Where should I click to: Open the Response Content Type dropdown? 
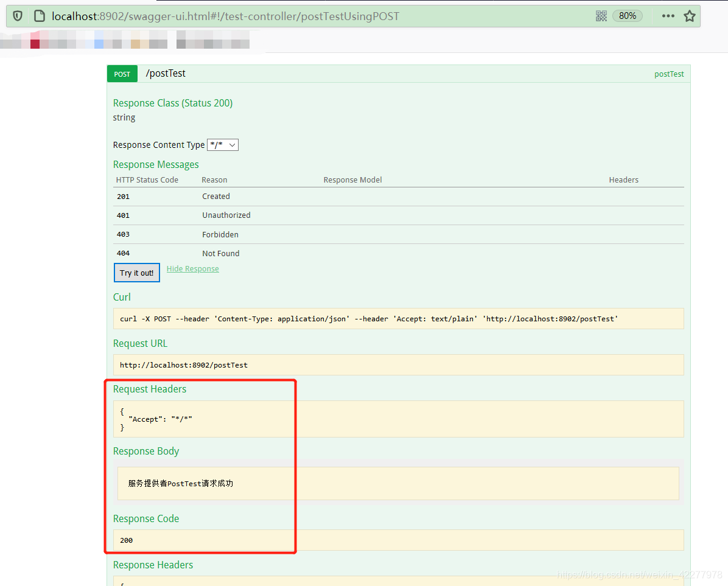coord(223,145)
